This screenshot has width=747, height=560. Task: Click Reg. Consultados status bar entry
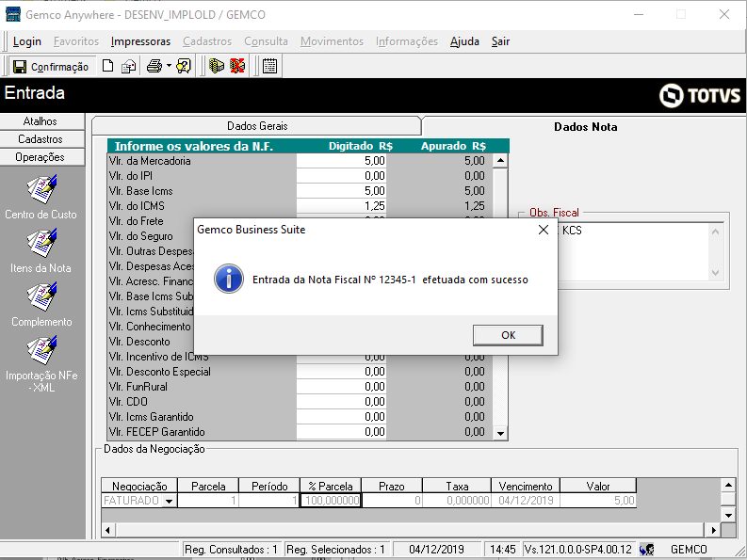tap(231, 550)
